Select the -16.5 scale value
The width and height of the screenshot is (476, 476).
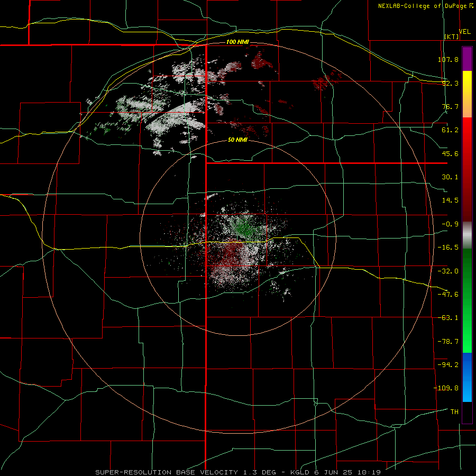coord(448,248)
